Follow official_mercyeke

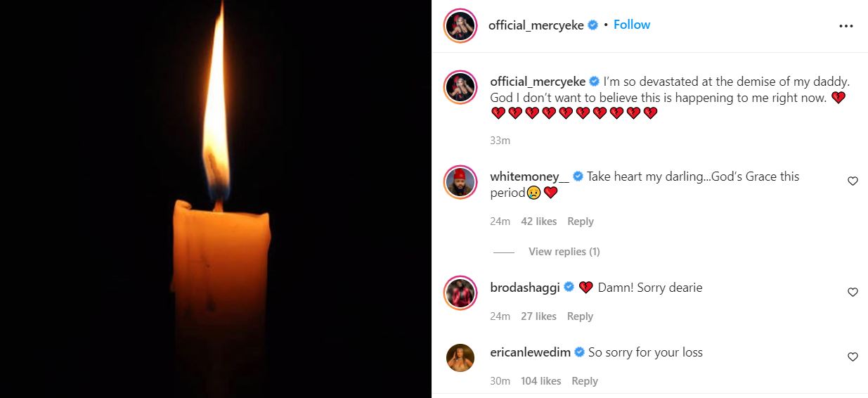(x=631, y=25)
